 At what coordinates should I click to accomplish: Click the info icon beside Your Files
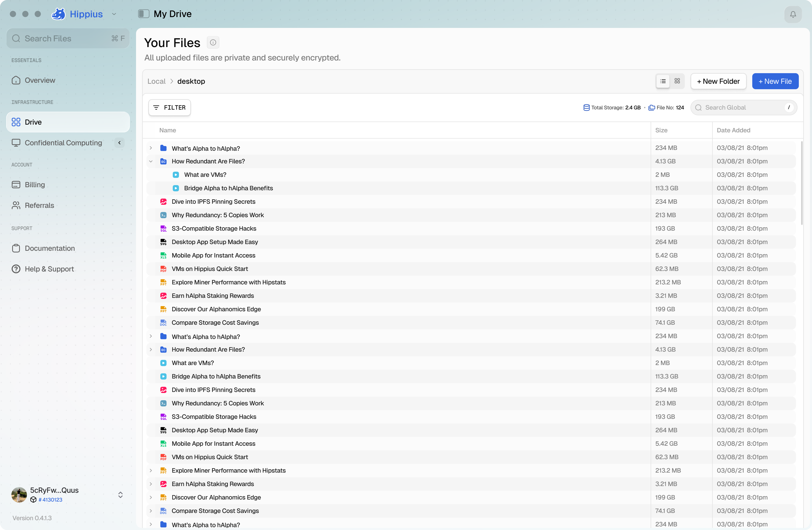click(x=213, y=42)
